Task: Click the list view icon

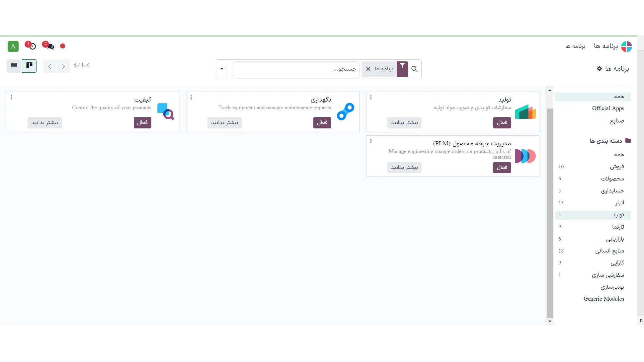Action: pyautogui.click(x=14, y=65)
